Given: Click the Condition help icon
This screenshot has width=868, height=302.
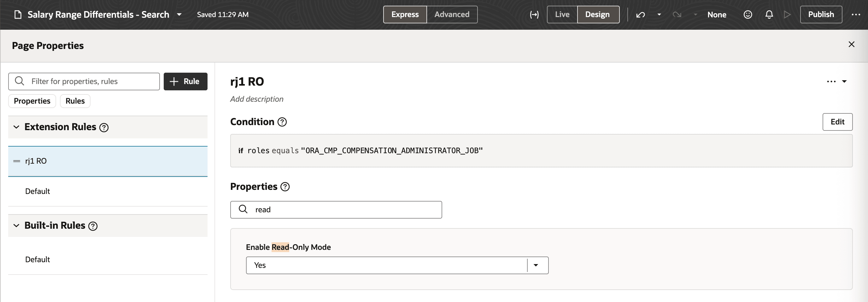Looking at the screenshot, I should [282, 122].
